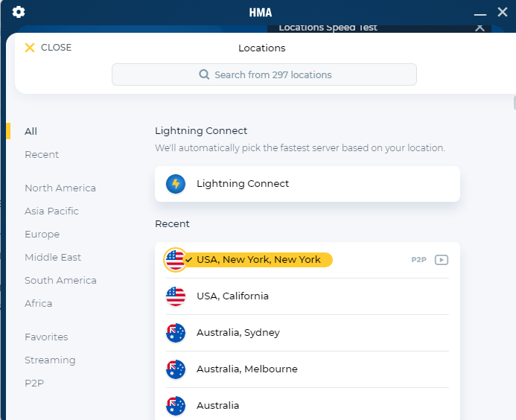Click the flag next to plain Australia

[x=176, y=406]
